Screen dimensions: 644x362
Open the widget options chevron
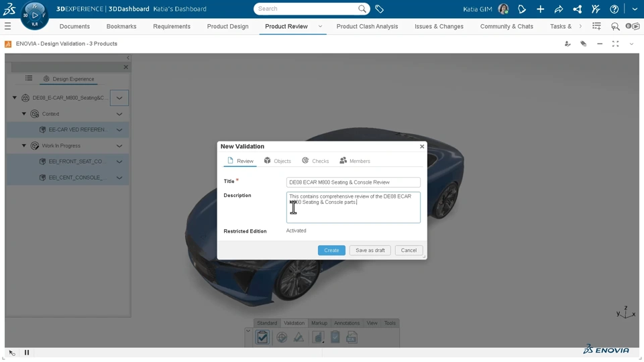point(631,44)
